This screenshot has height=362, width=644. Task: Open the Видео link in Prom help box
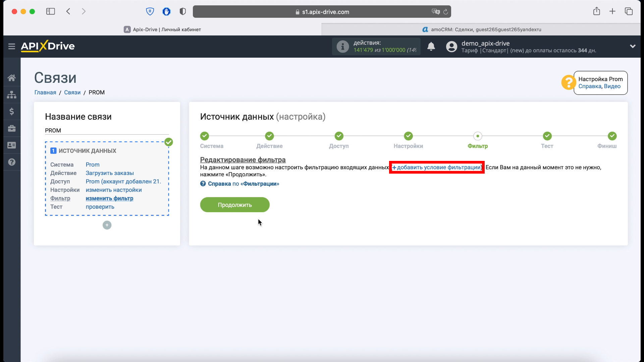[612, 86]
